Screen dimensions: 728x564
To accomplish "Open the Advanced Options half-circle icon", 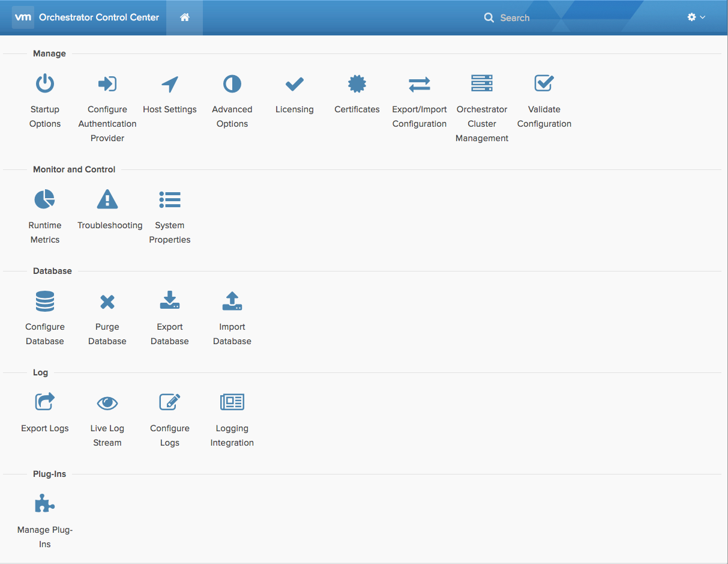I will (x=232, y=83).
